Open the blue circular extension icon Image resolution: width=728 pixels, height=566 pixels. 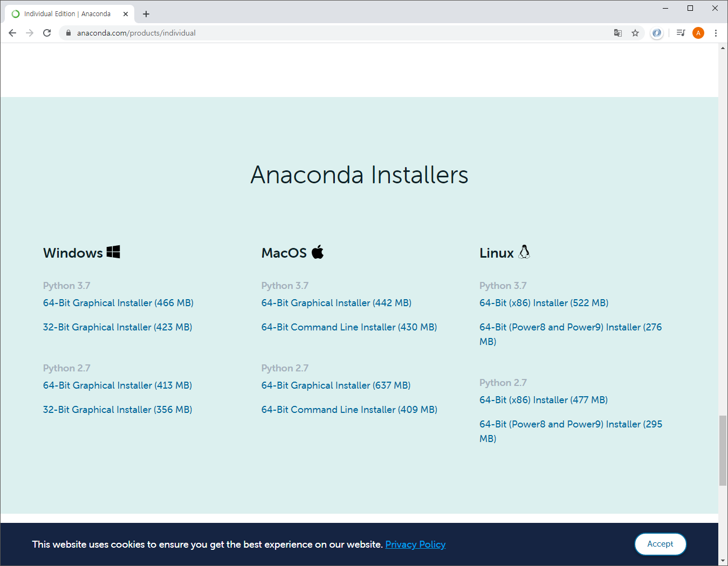click(x=656, y=33)
